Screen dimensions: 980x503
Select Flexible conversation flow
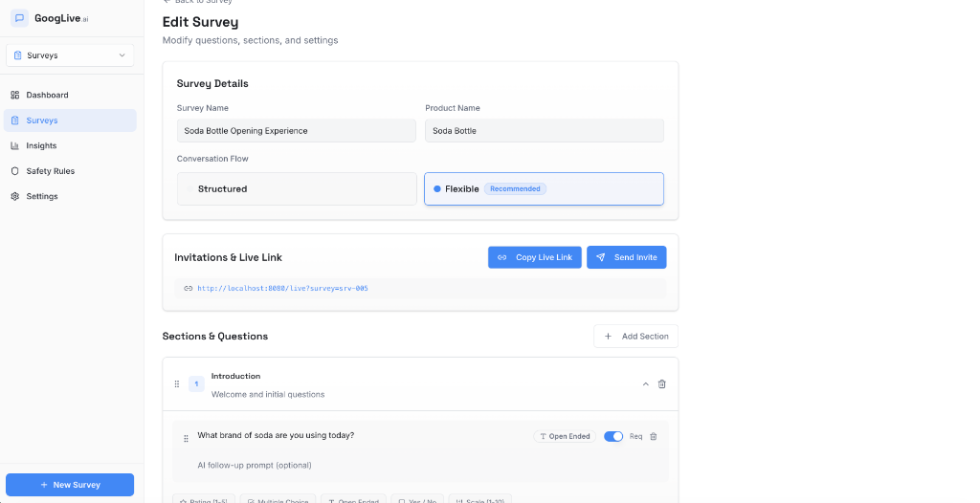[x=544, y=188]
